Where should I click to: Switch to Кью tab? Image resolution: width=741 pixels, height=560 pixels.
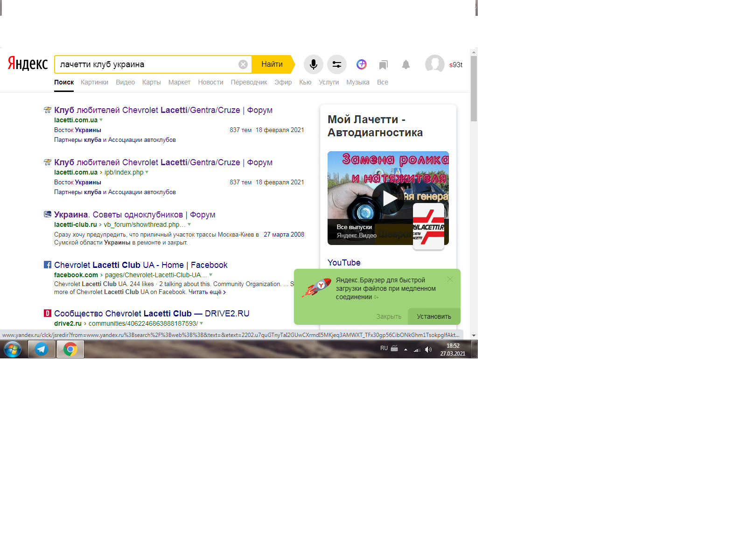point(305,82)
